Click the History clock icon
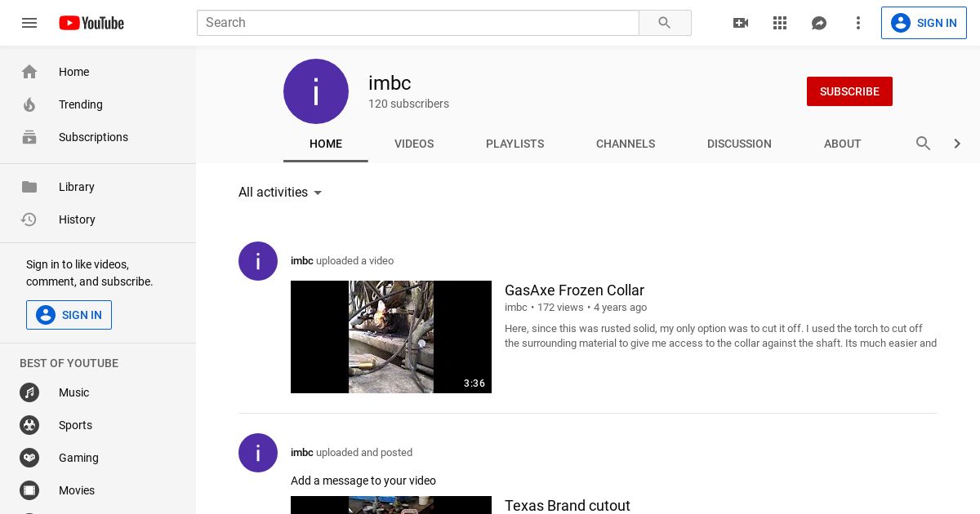The image size is (980, 514). coord(29,219)
